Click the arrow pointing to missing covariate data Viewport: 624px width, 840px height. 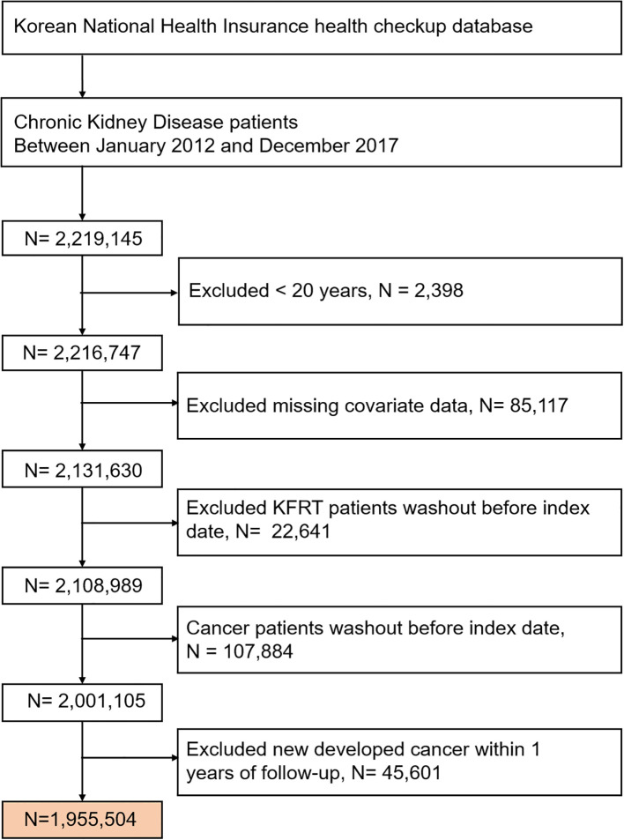pyautogui.click(x=129, y=402)
